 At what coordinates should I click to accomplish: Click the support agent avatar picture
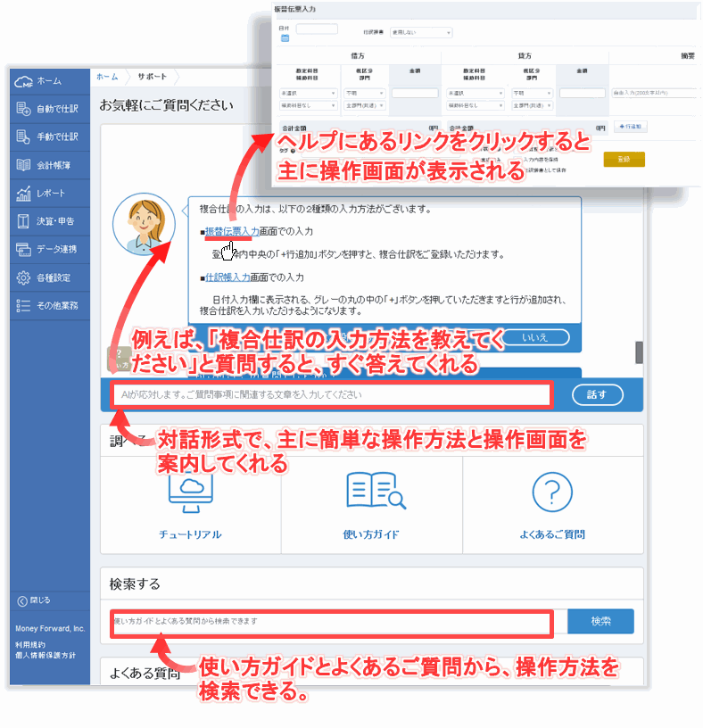(144, 224)
